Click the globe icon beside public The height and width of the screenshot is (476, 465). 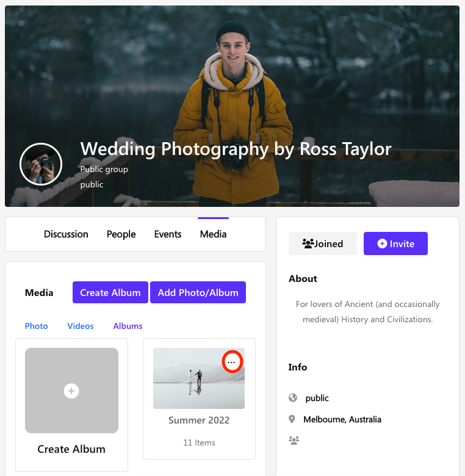(293, 398)
